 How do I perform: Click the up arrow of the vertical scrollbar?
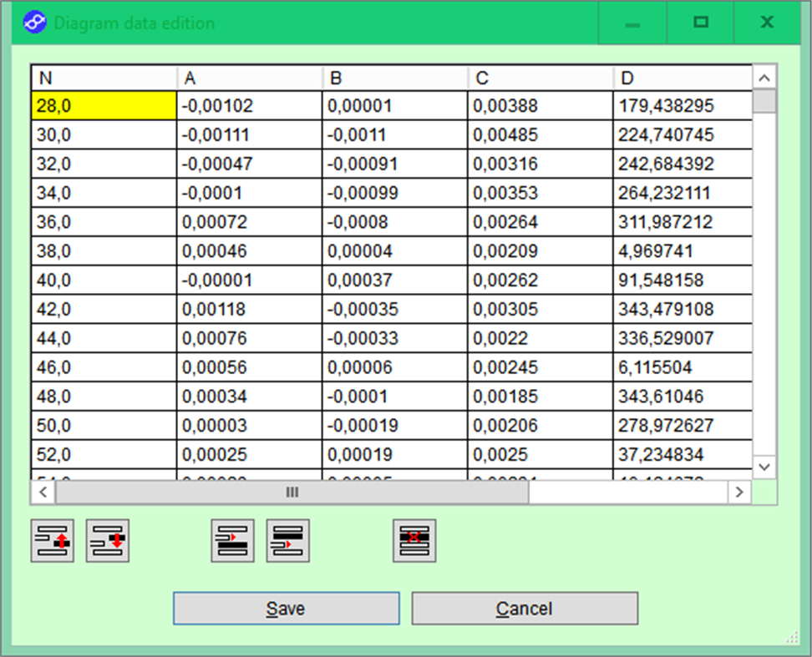pos(764,77)
